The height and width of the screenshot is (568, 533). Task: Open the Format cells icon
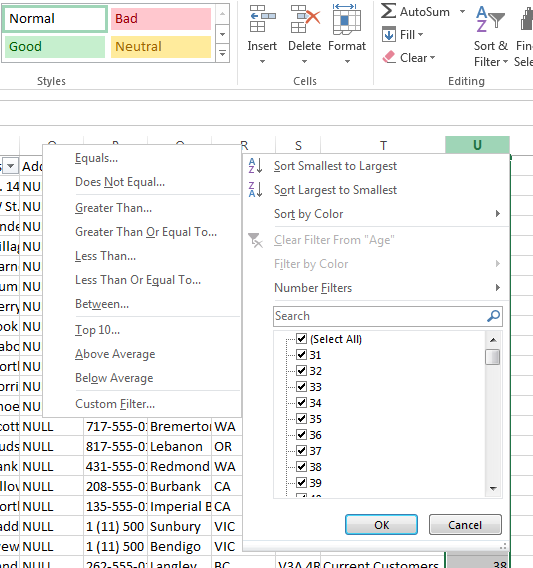(x=347, y=19)
